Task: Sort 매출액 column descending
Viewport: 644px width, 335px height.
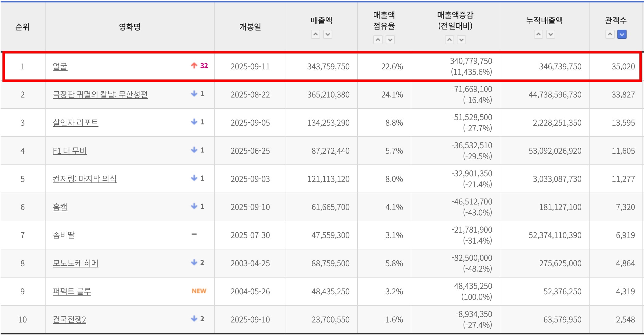Action: [x=328, y=34]
